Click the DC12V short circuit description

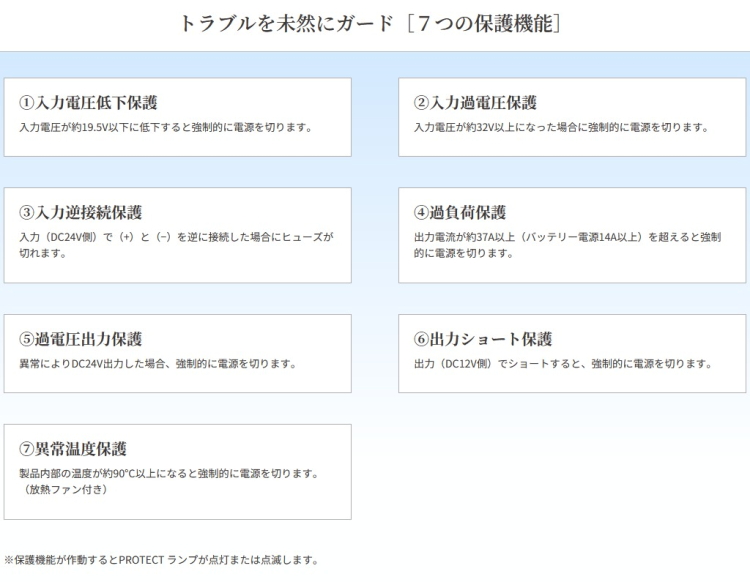[x=563, y=364]
